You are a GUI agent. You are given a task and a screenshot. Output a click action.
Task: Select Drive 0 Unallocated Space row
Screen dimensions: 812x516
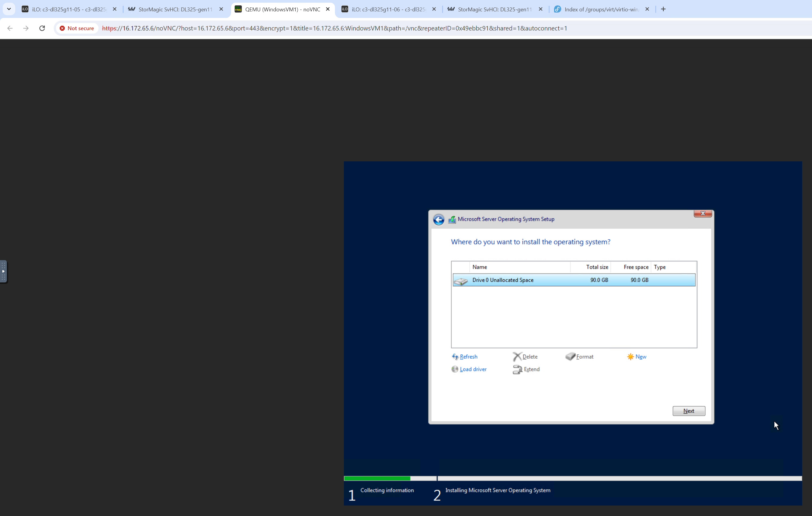[574, 280]
